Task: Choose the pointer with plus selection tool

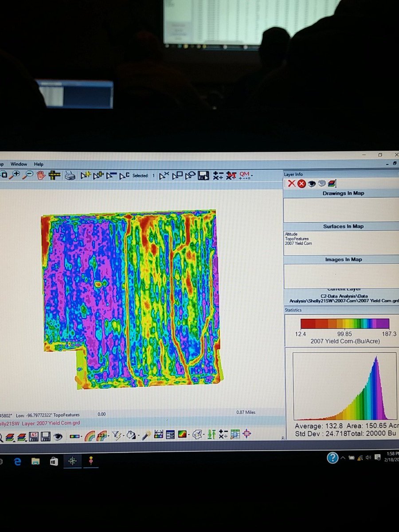Action: click(x=98, y=176)
